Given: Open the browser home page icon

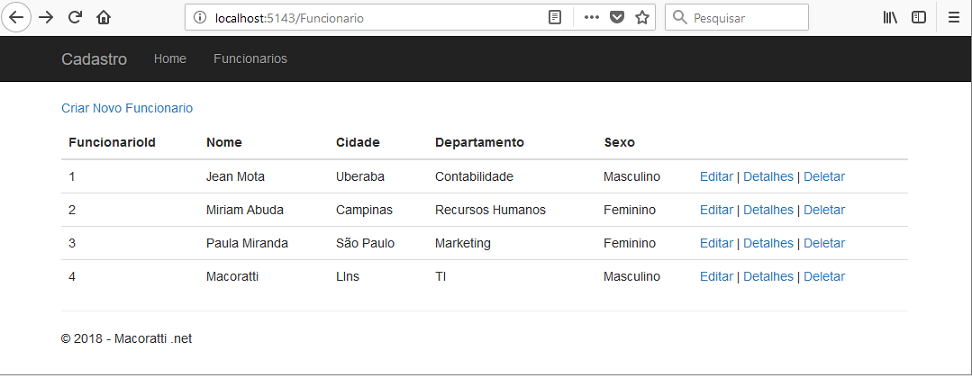Looking at the screenshot, I should pos(104,18).
